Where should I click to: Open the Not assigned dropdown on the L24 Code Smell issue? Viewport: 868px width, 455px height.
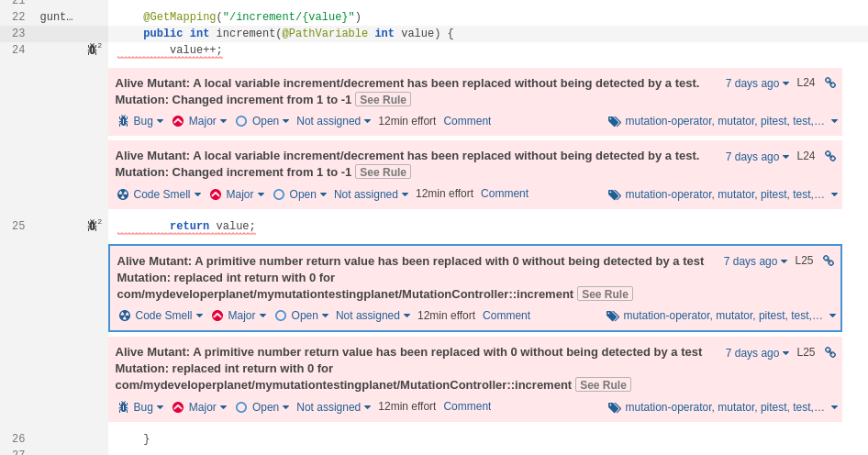click(371, 194)
